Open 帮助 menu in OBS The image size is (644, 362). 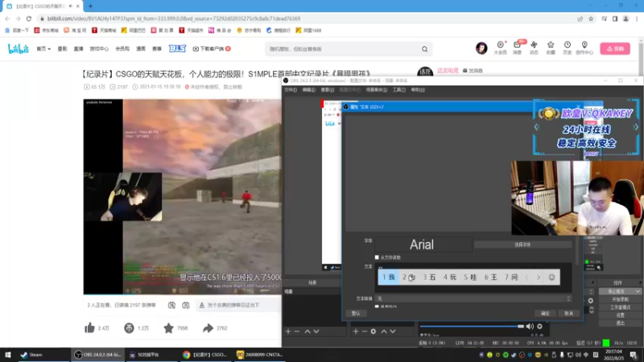[x=418, y=90]
